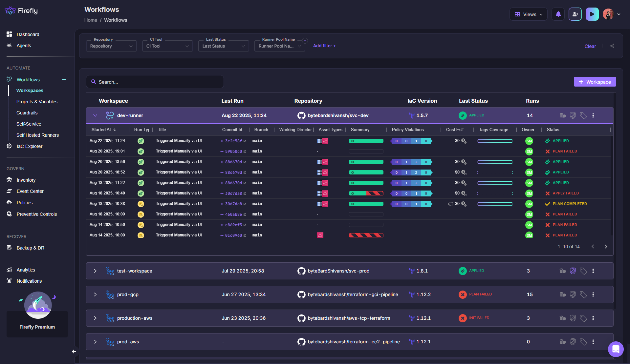The height and width of the screenshot is (364, 630).
Task: Open the three-dot menu for dev-runner
Action: click(593, 115)
